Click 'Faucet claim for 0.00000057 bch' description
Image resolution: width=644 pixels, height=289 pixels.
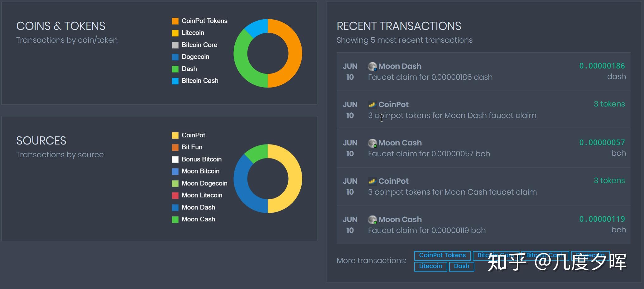(429, 154)
